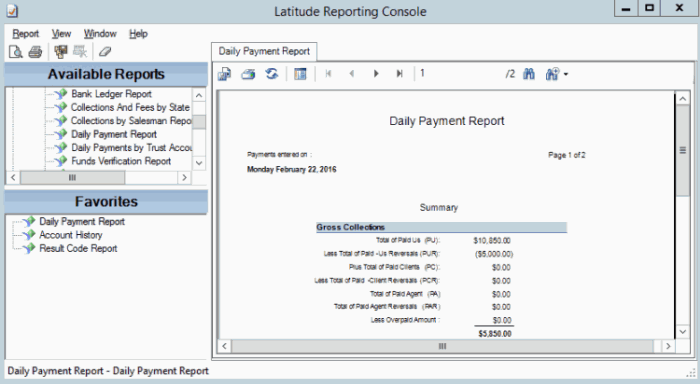Click the Favorites panel header
This screenshot has width=700, height=384.
click(x=106, y=201)
